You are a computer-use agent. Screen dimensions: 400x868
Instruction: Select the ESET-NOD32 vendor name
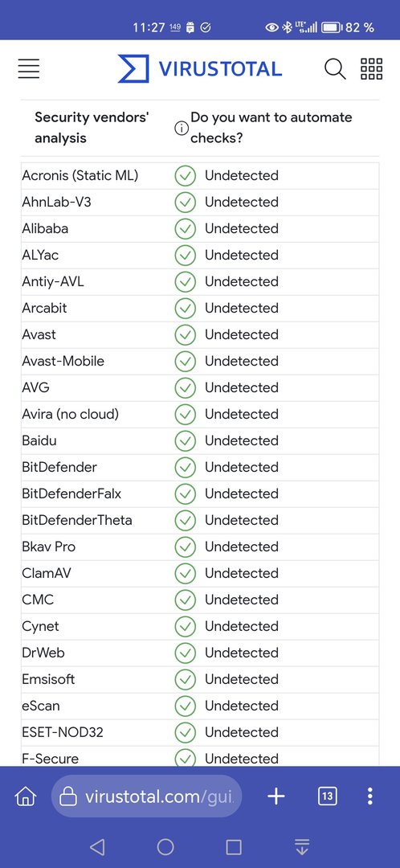coord(63,733)
